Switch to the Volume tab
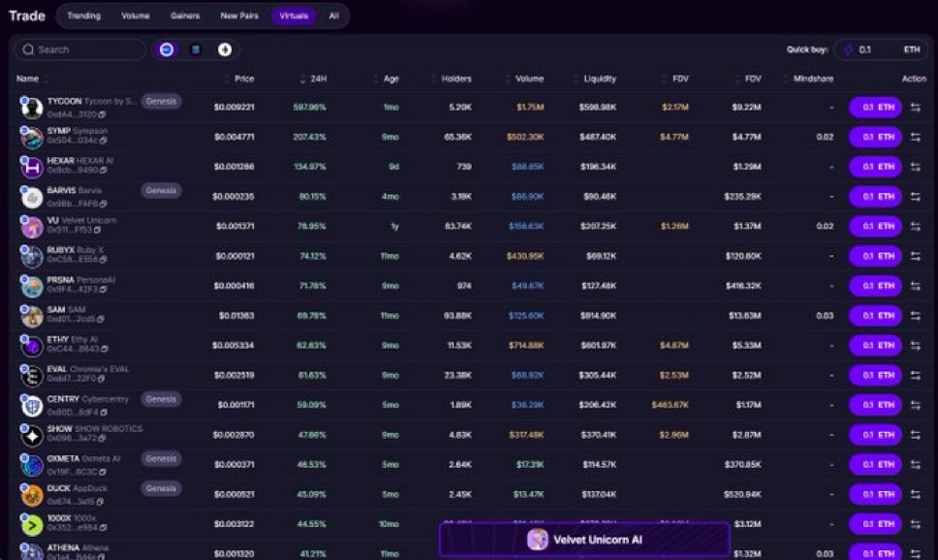Image resolution: width=938 pixels, height=560 pixels. coord(136,16)
